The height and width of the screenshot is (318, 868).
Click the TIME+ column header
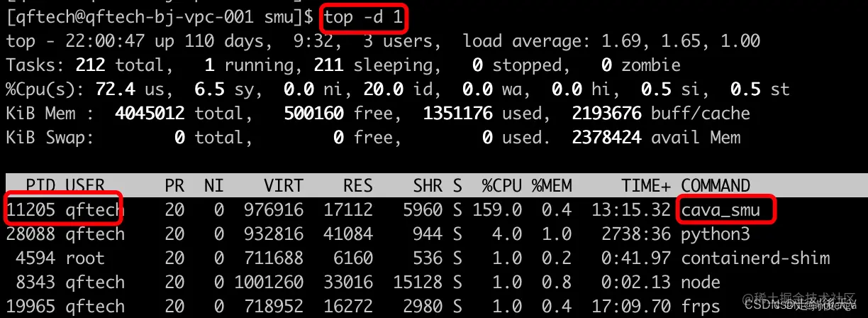click(646, 186)
